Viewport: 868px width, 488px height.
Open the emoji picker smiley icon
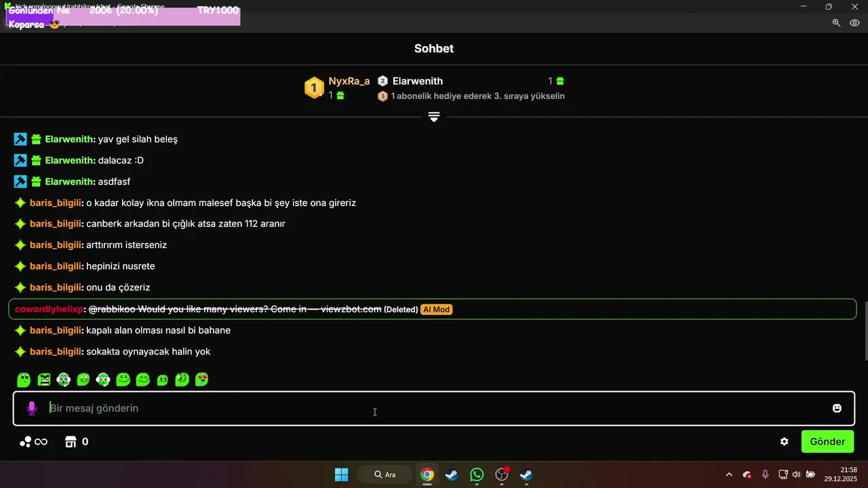pyautogui.click(x=837, y=408)
